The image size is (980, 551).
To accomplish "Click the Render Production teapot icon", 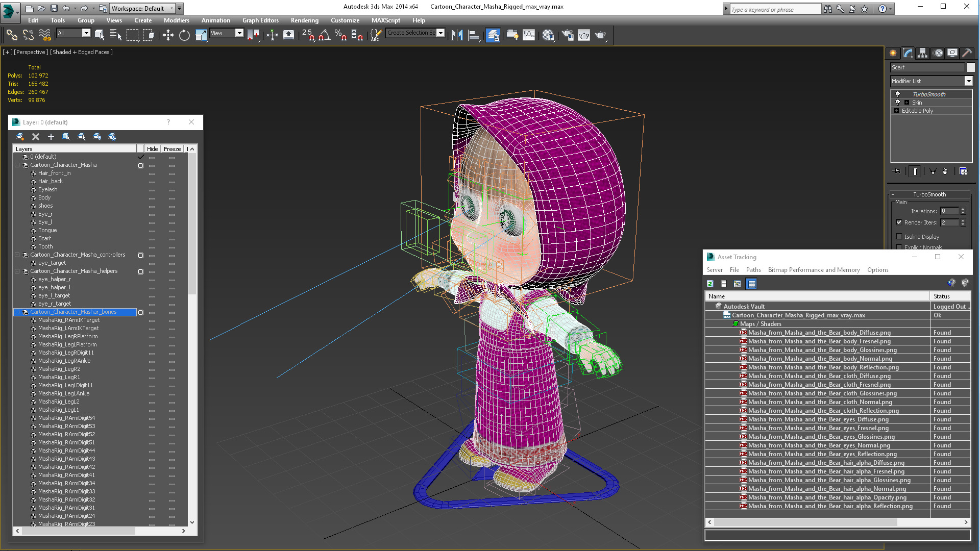I will pos(600,35).
